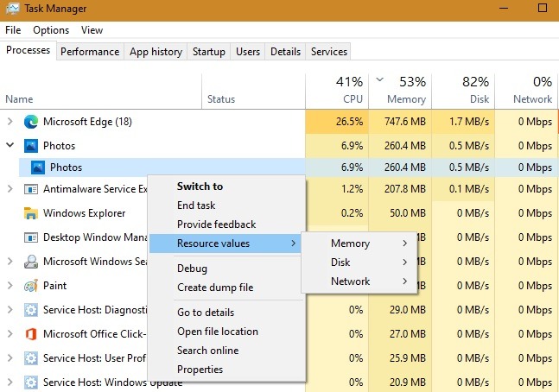Sort by the Disk column header
Viewport: 559px width, 392px height.
coord(463,92)
